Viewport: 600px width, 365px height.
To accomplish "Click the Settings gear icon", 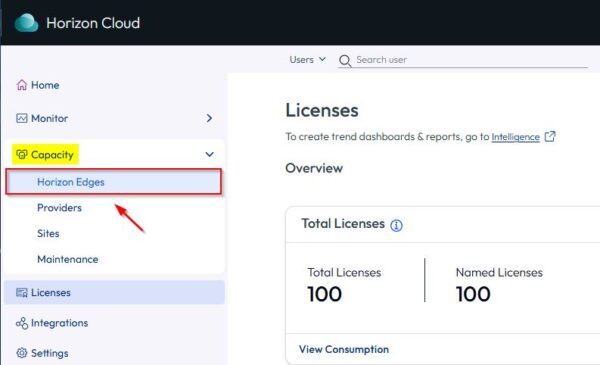I will [x=22, y=353].
